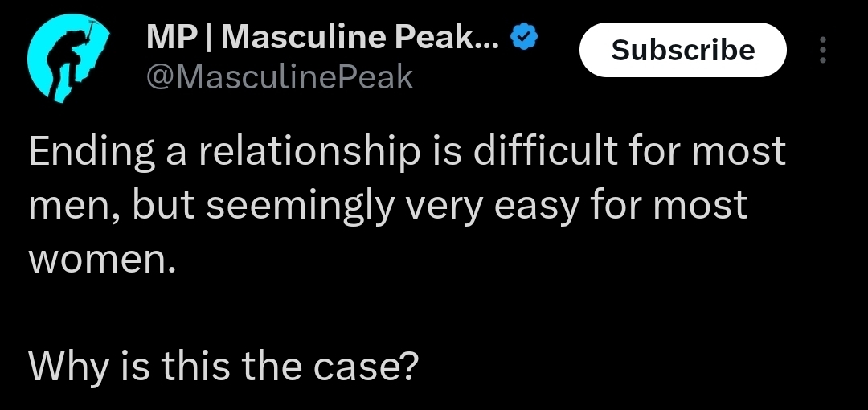Click the word 'difficult' in the tweet
The width and height of the screenshot is (868, 410).
pyautogui.click(x=545, y=150)
